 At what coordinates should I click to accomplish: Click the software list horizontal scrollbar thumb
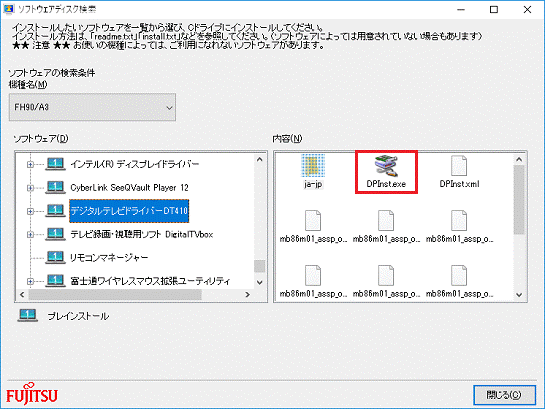115,295
